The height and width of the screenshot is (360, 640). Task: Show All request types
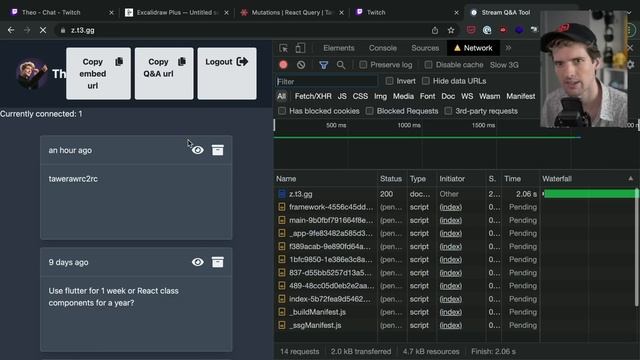coord(281,96)
